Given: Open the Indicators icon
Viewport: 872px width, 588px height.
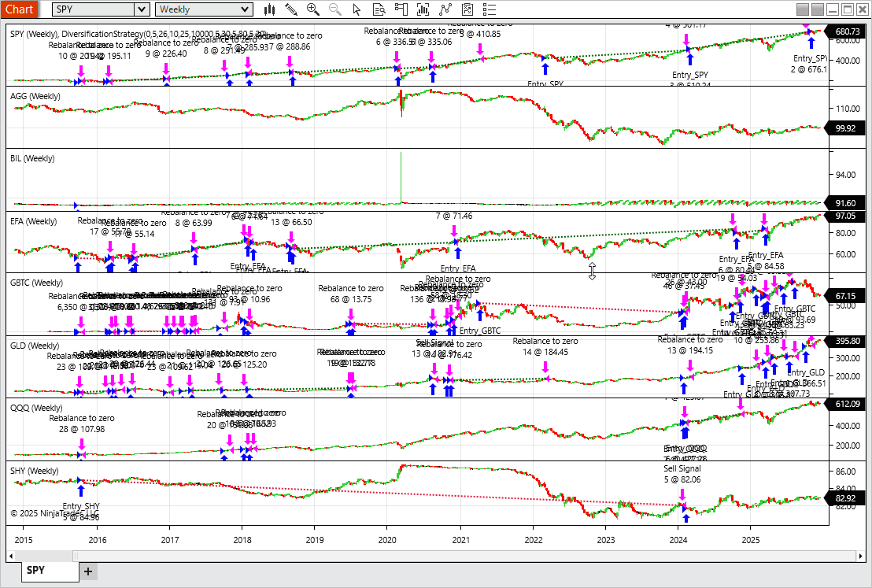Looking at the screenshot, I should (x=446, y=9).
